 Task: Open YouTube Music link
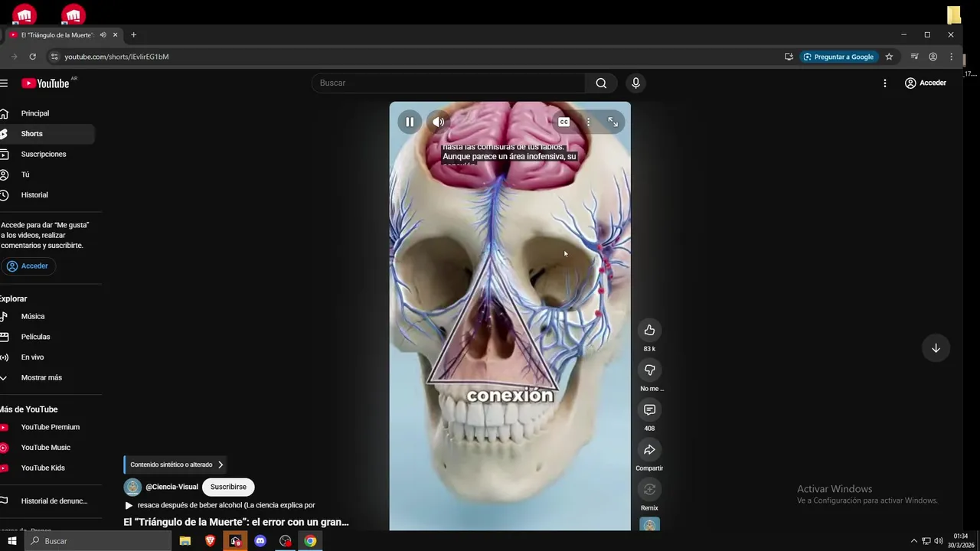tap(47, 448)
